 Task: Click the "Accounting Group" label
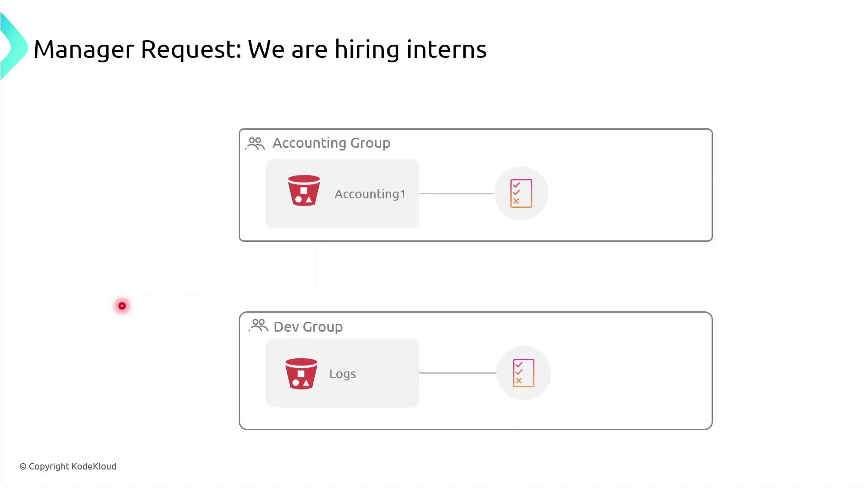coord(331,143)
